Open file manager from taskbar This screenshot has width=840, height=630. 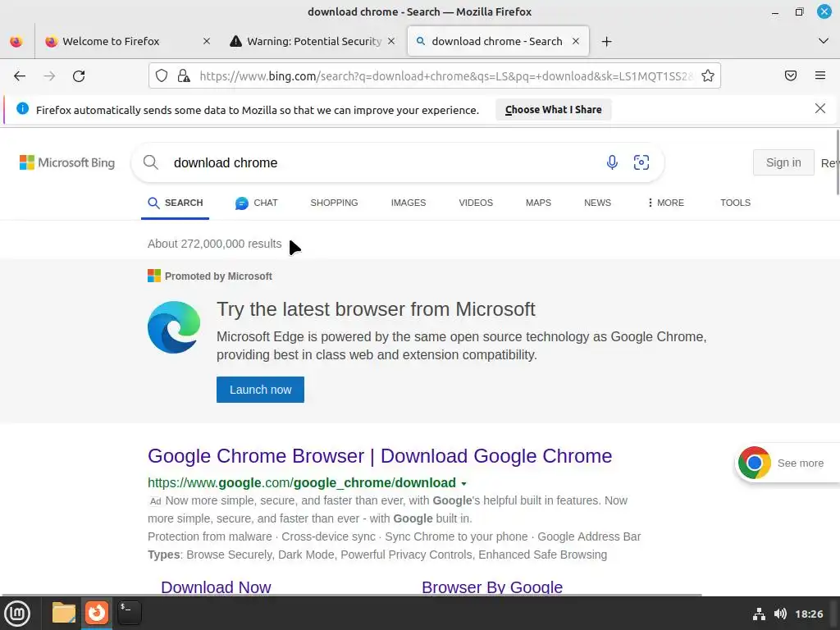point(64,613)
